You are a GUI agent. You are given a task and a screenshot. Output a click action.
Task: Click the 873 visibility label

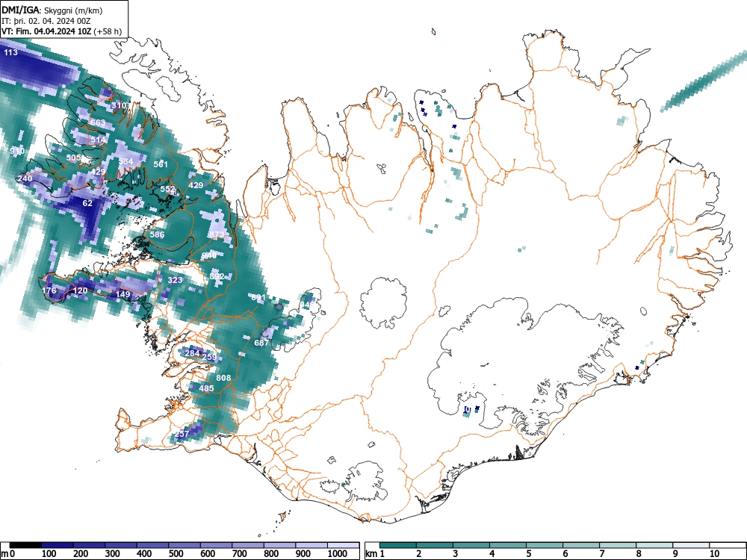tap(217, 234)
